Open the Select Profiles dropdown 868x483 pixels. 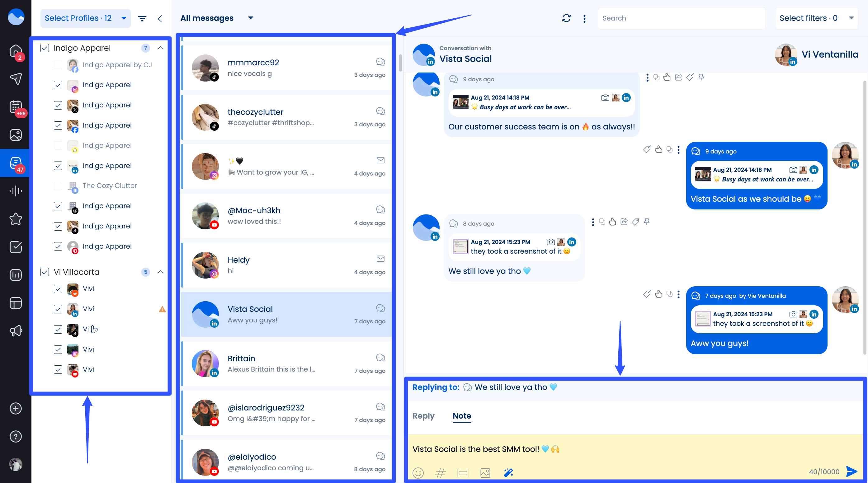click(85, 18)
